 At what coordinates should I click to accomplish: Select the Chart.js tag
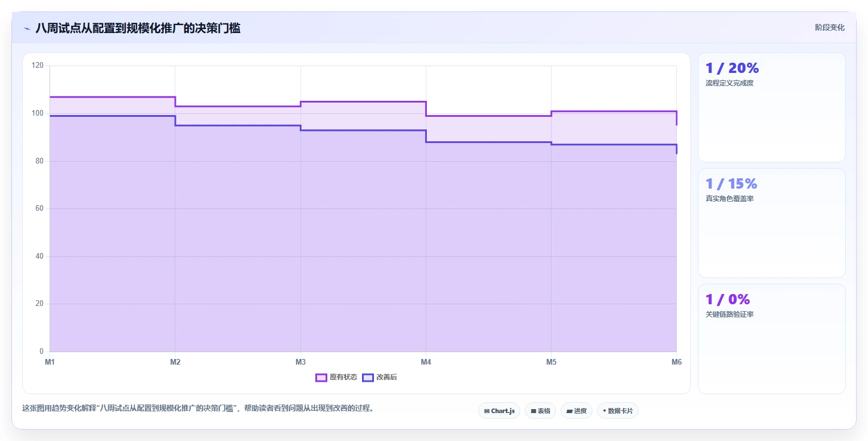[499, 411]
